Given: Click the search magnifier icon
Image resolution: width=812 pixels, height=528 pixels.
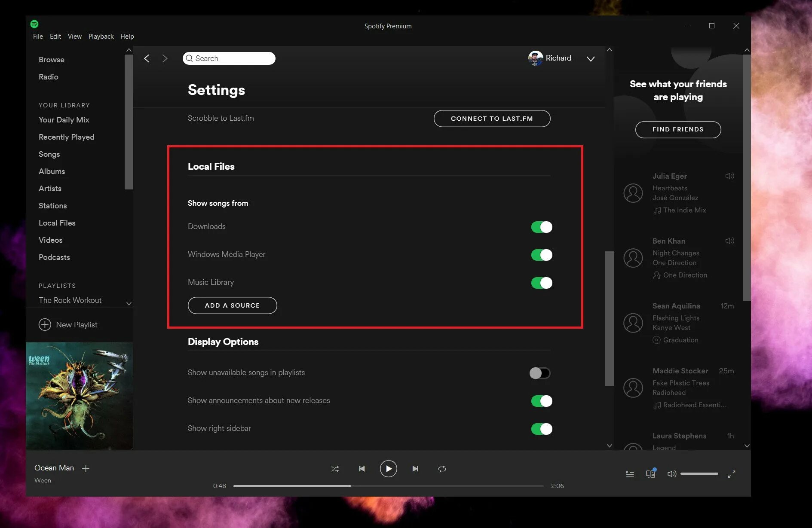Looking at the screenshot, I should click(189, 58).
